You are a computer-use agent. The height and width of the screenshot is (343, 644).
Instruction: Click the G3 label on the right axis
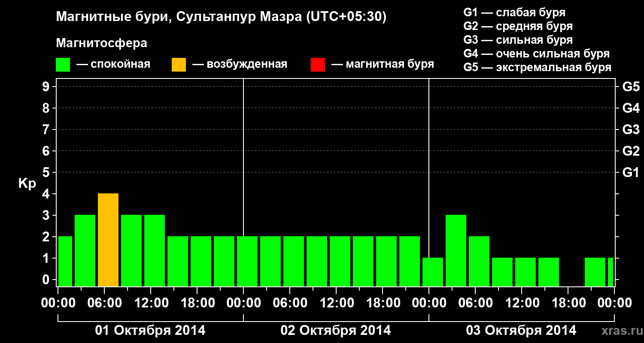coord(631,130)
